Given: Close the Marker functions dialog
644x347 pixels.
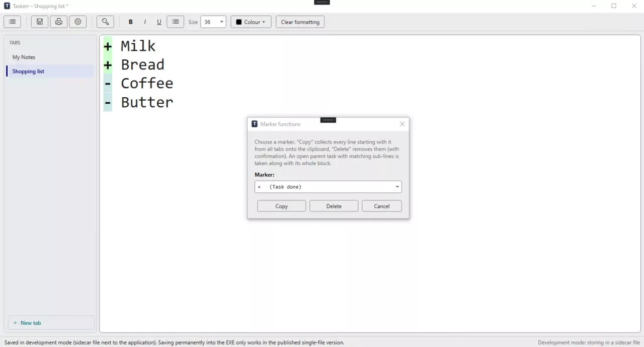Looking at the screenshot, I should click(x=402, y=124).
